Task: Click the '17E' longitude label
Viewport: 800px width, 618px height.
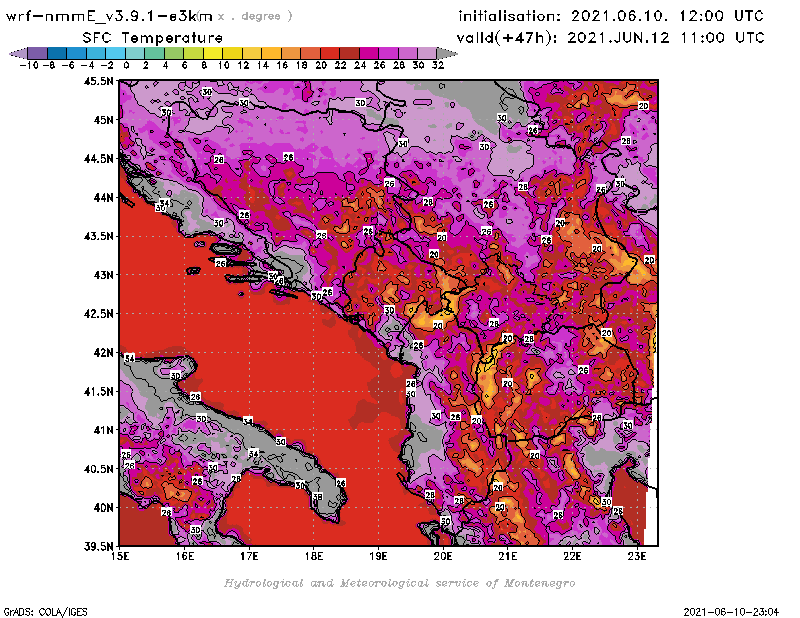Action: (249, 556)
